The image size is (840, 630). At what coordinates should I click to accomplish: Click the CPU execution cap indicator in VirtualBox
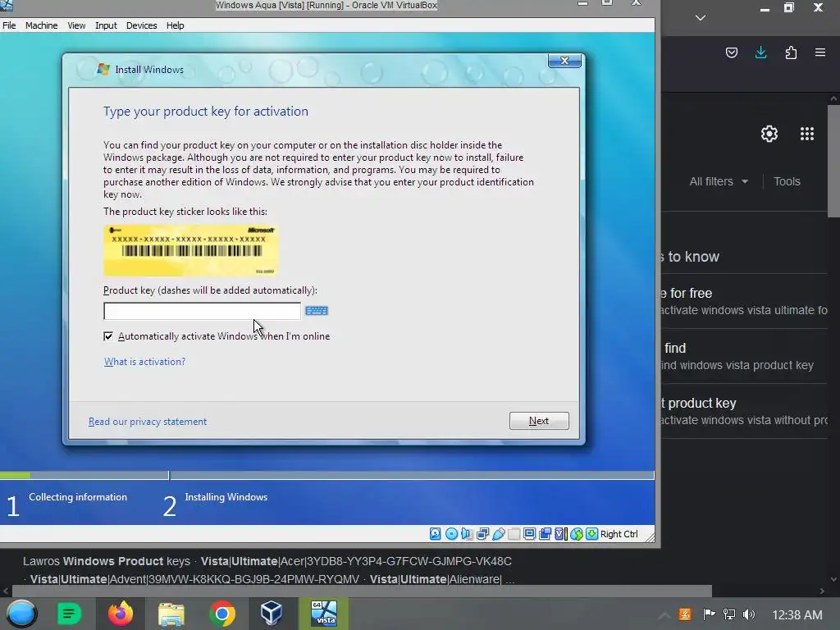tap(561, 533)
